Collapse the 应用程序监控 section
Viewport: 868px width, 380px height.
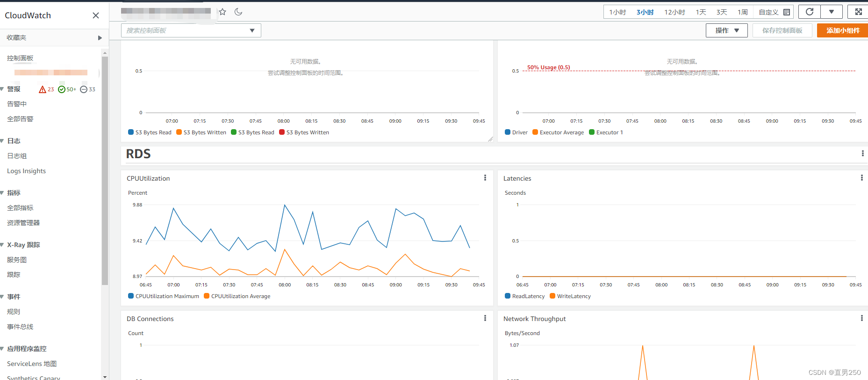click(2, 349)
